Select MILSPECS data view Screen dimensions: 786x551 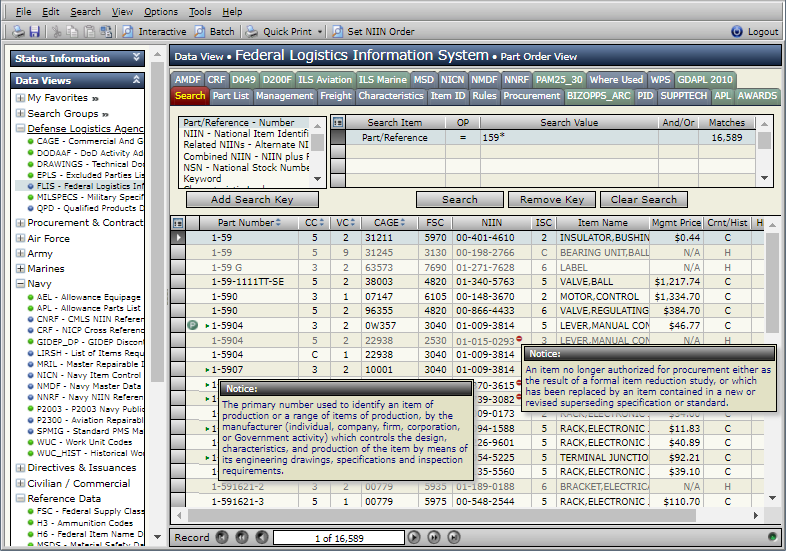(89, 197)
